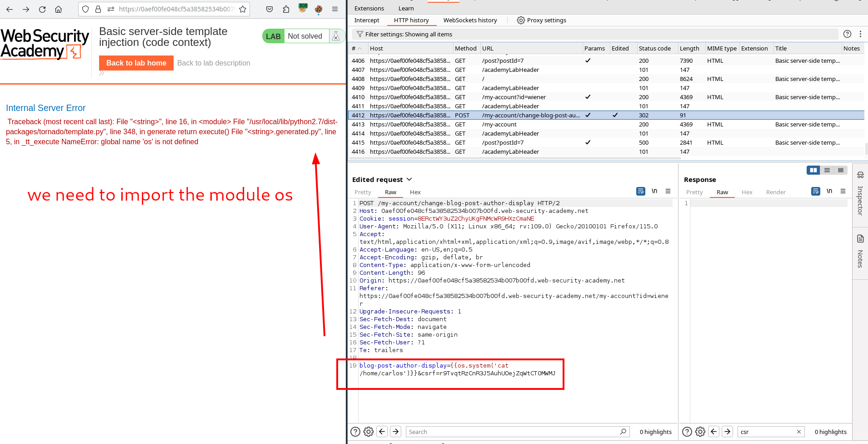Switch to top-bottom request/response layout
Image resolution: width=868 pixels, height=444 pixels.
(x=827, y=170)
